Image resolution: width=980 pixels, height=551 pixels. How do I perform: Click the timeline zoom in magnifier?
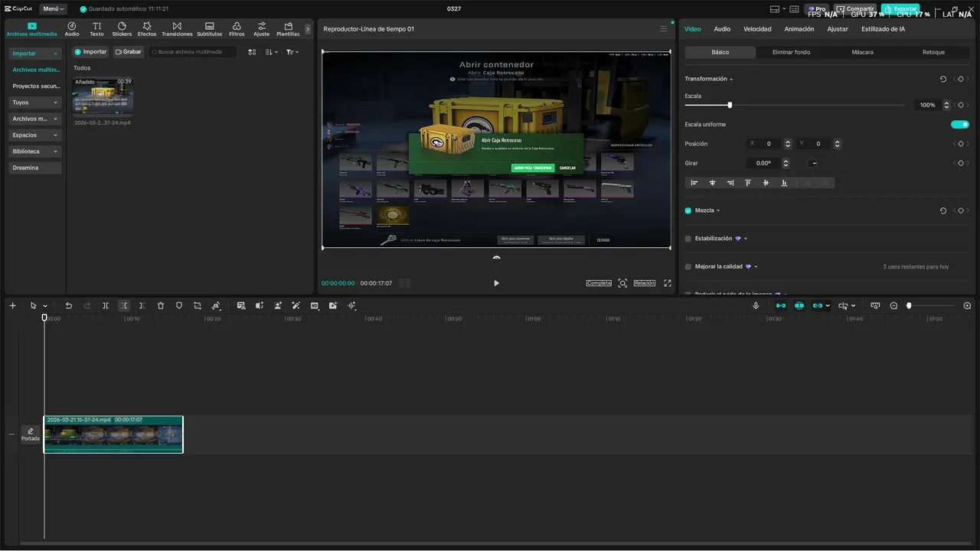[x=967, y=305]
